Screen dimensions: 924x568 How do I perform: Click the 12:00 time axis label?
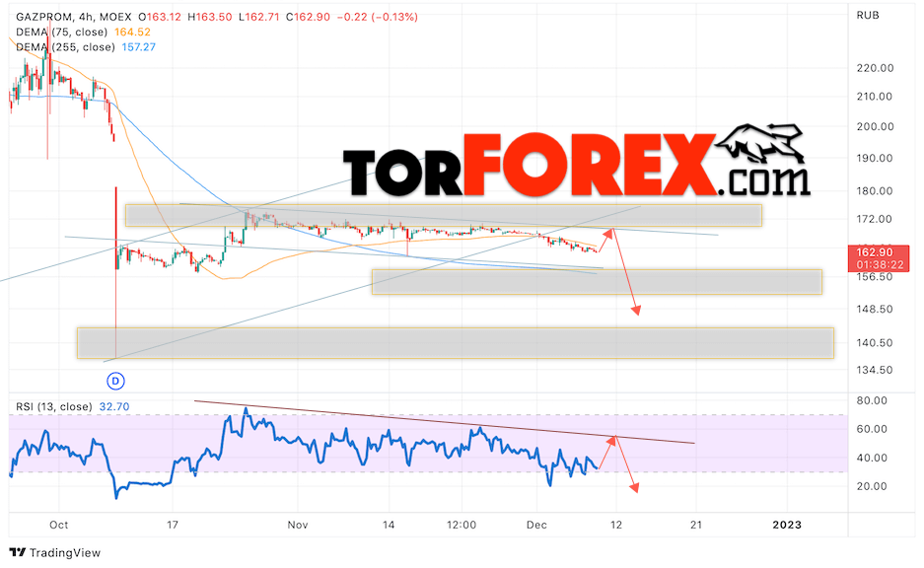click(x=462, y=525)
